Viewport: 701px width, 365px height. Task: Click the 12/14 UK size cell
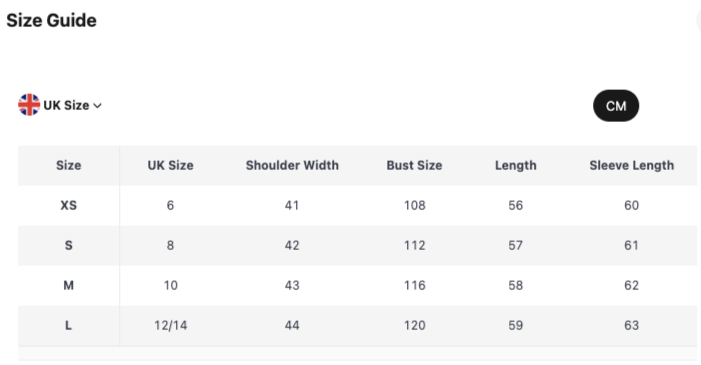(170, 325)
